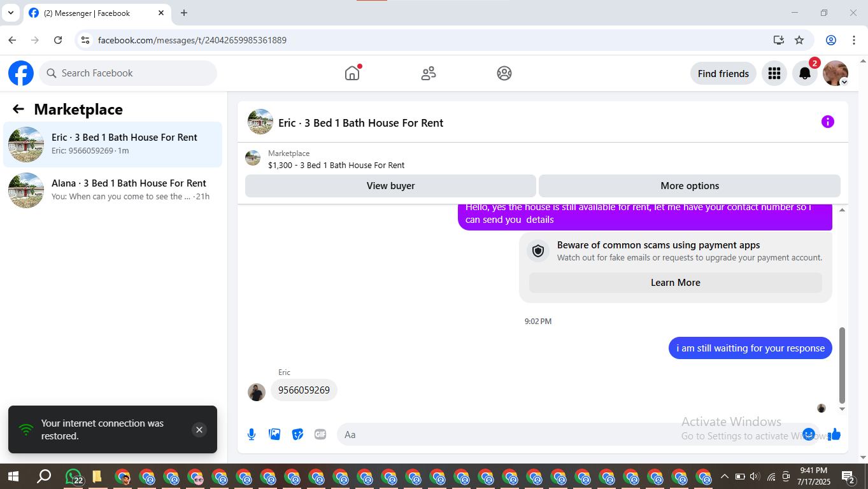Go to the Facebook Home feed
The height and width of the screenshot is (489, 868).
click(x=352, y=73)
